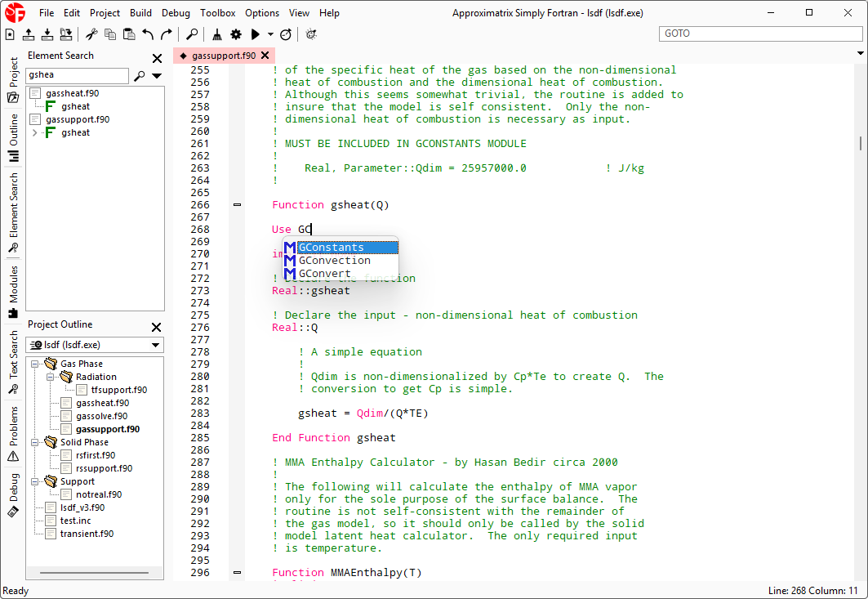Screen dimensions: 868x599
Task: Click the Paste toolbar icon
Action: point(129,34)
